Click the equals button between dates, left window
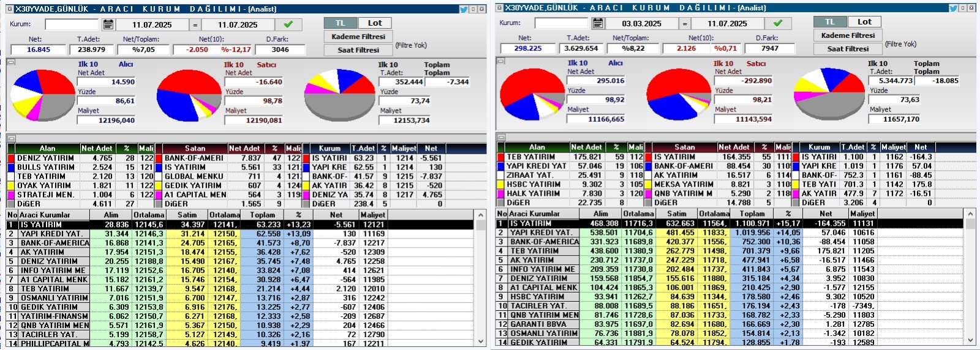 tap(195, 25)
